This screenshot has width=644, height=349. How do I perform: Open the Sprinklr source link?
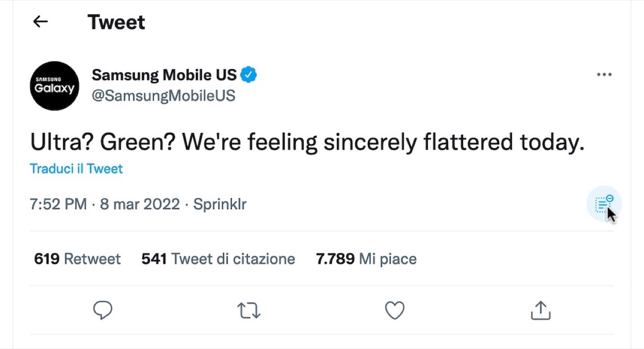[x=219, y=204]
